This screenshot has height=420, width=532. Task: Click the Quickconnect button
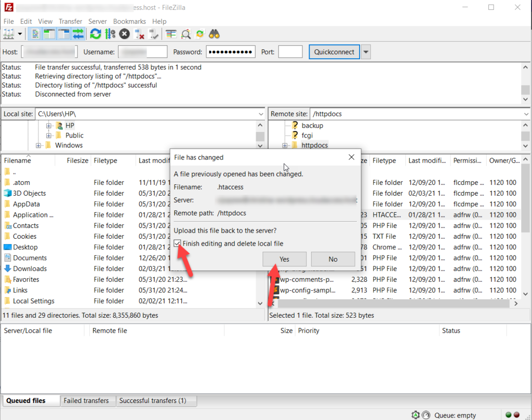[x=334, y=52]
